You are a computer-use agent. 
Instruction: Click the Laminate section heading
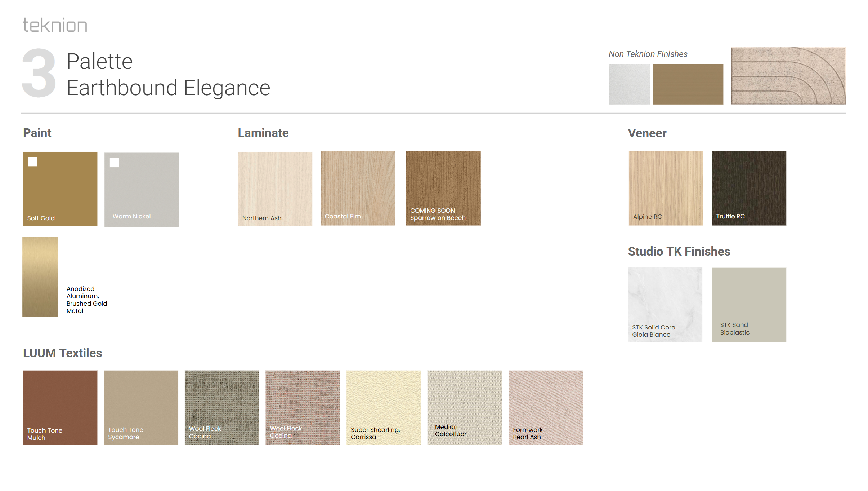pyautogui.click(x=263, y=133)
